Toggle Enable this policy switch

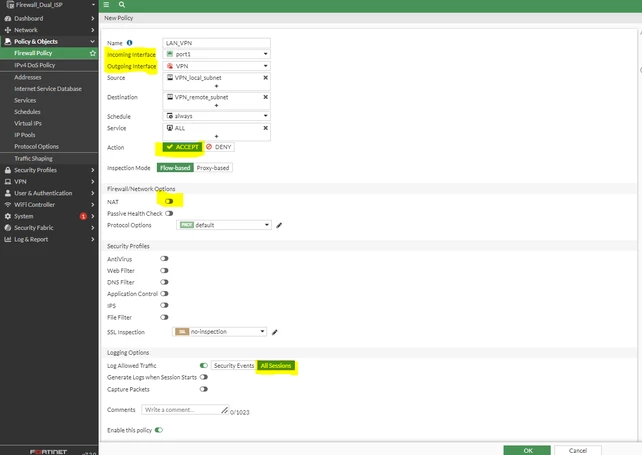point(159,430)
